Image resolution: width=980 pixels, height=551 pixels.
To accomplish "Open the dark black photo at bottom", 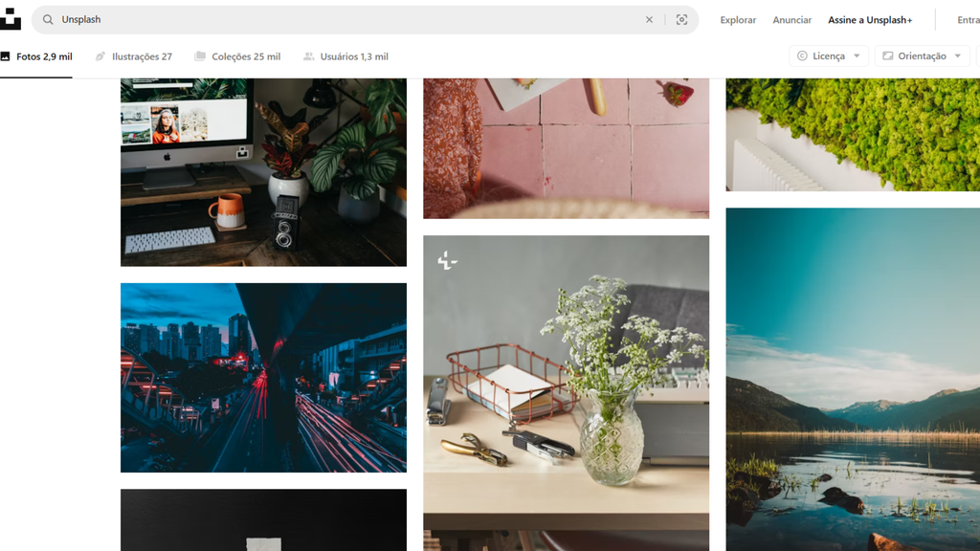I will tap(264, 519).
